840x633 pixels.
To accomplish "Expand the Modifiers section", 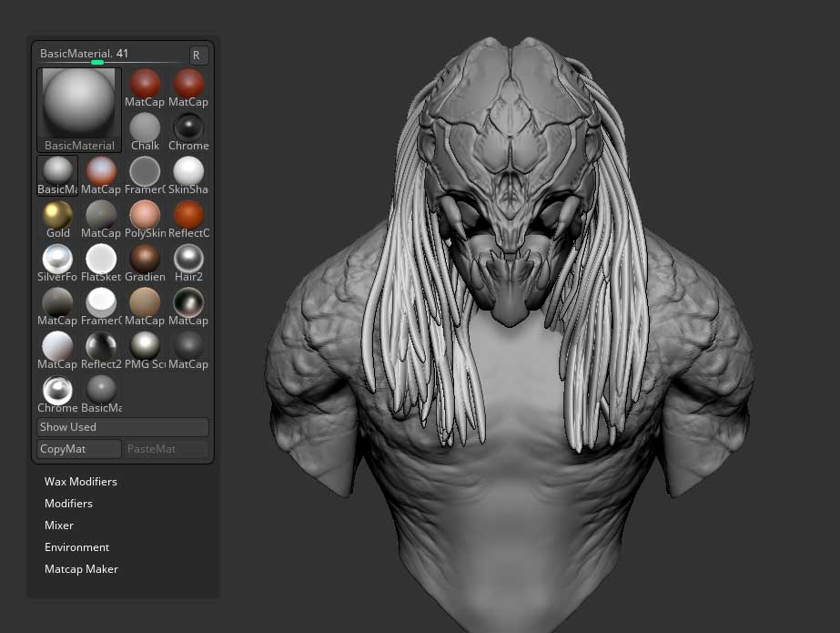I will coord(68,504).
